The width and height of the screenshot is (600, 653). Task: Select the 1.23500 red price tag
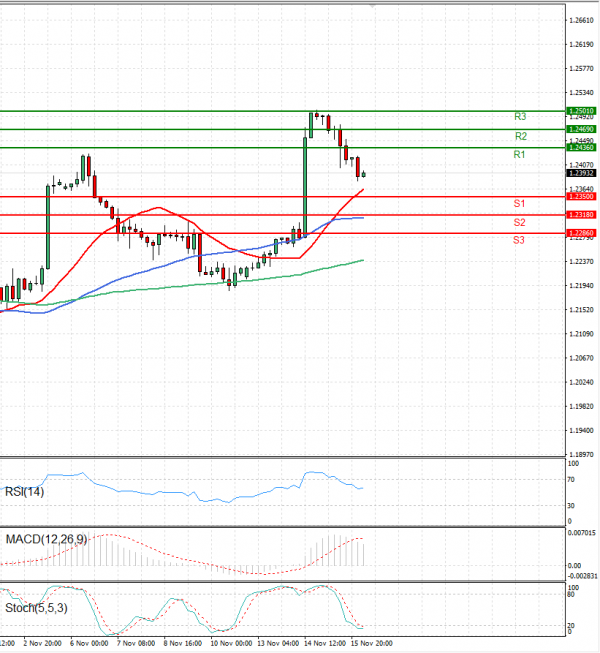[581, 197]
